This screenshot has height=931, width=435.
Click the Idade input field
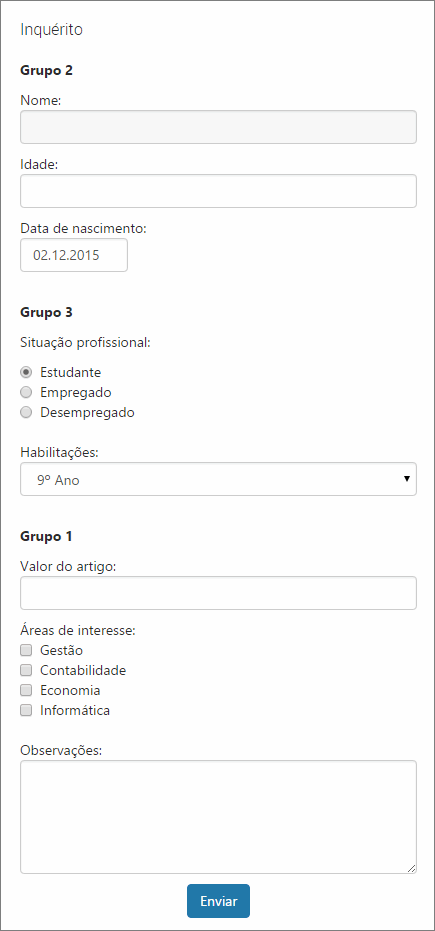(218, 191)
